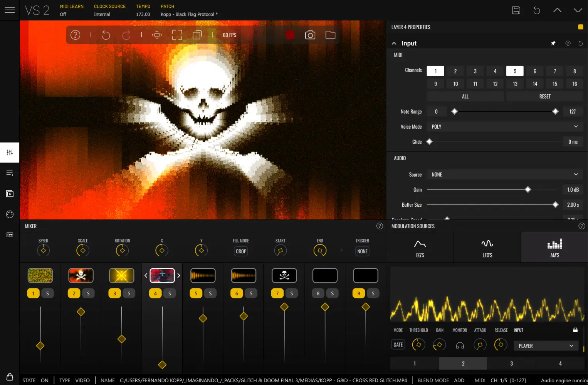The image size is (588, 385).
Task: Switch to the EG'S modulation tab
Action: click(420, 247)
